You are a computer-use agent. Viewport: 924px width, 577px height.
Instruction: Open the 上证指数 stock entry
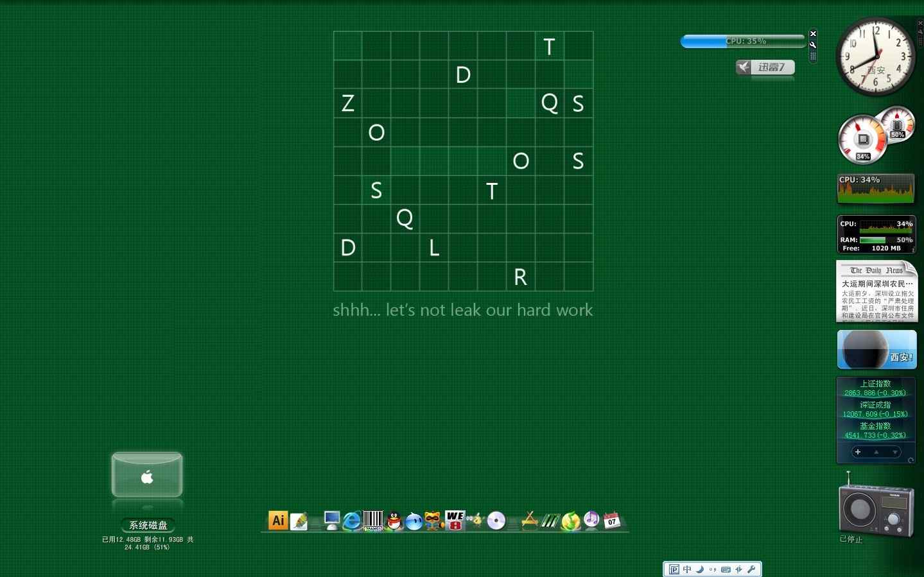coord(876,388)
